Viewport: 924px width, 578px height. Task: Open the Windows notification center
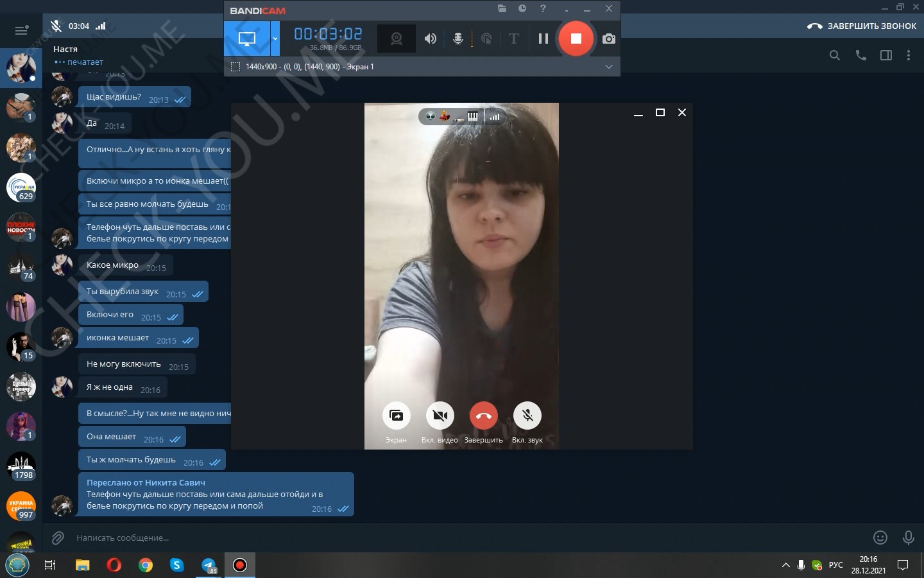pyautogui.click(x=903, y=565)
